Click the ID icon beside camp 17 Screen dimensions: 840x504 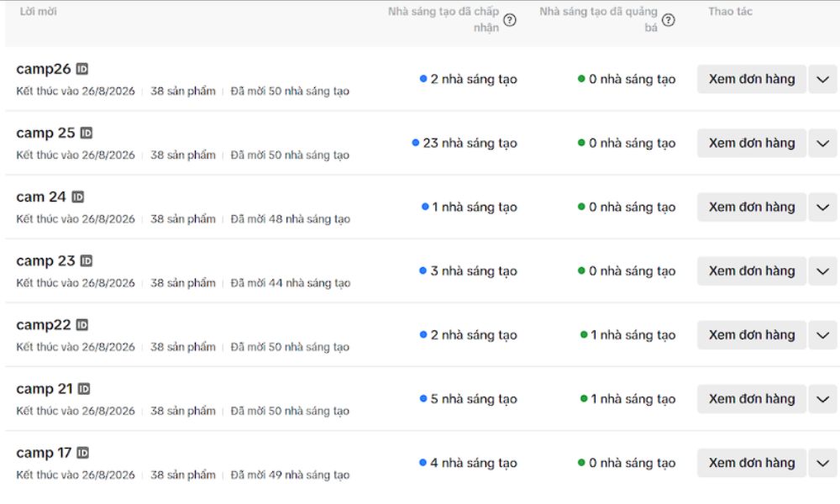coord(82,453)
